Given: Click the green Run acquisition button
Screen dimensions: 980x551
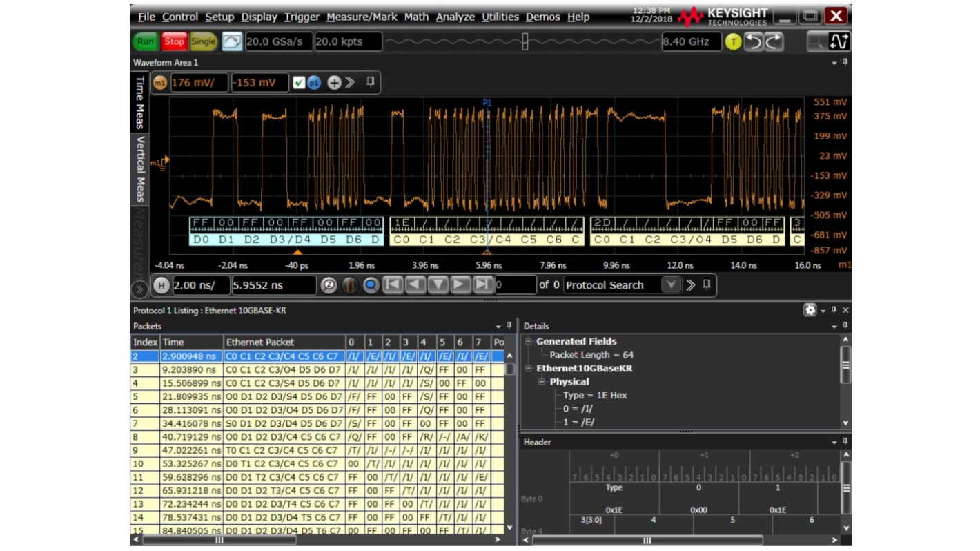Looking at the screenshot, I should [146, 41].
